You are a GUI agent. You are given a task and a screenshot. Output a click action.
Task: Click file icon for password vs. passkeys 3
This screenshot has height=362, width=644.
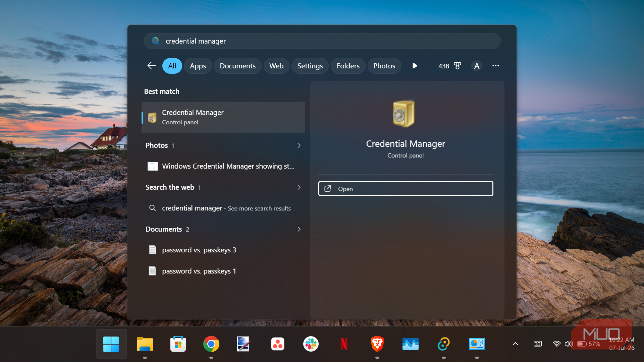point(152,250)
